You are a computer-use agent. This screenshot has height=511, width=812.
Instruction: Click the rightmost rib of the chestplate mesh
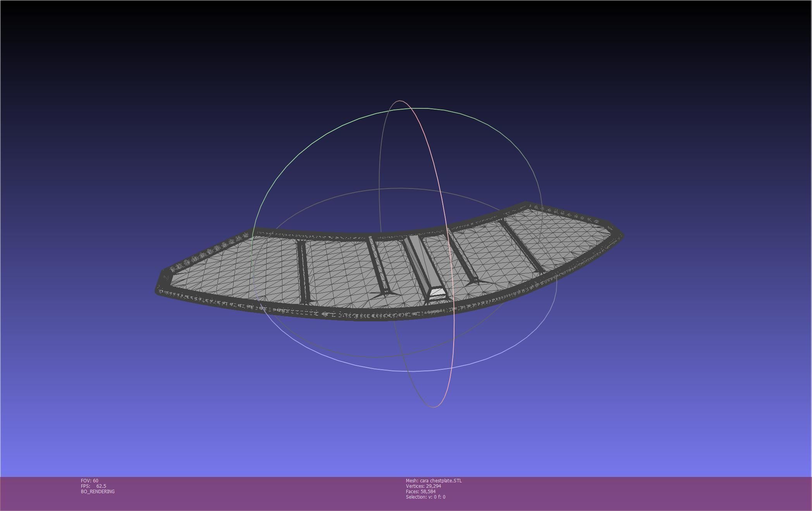pyautogui.click(x=521, y=246)
